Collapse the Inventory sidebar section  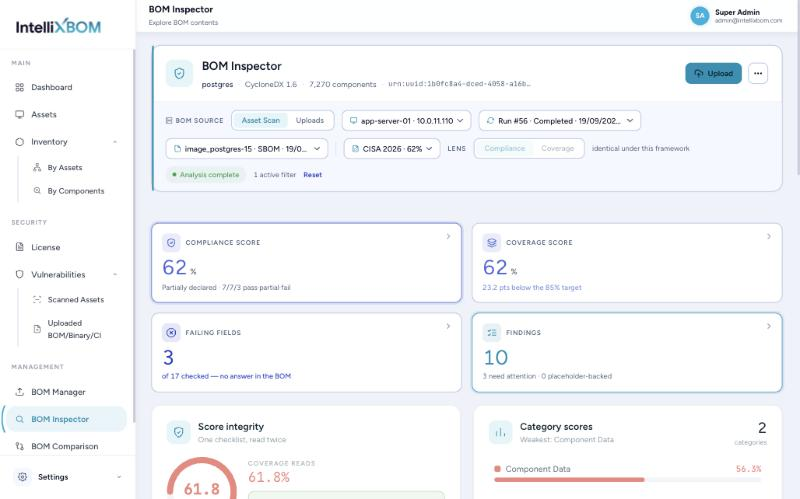click(115, 142)
